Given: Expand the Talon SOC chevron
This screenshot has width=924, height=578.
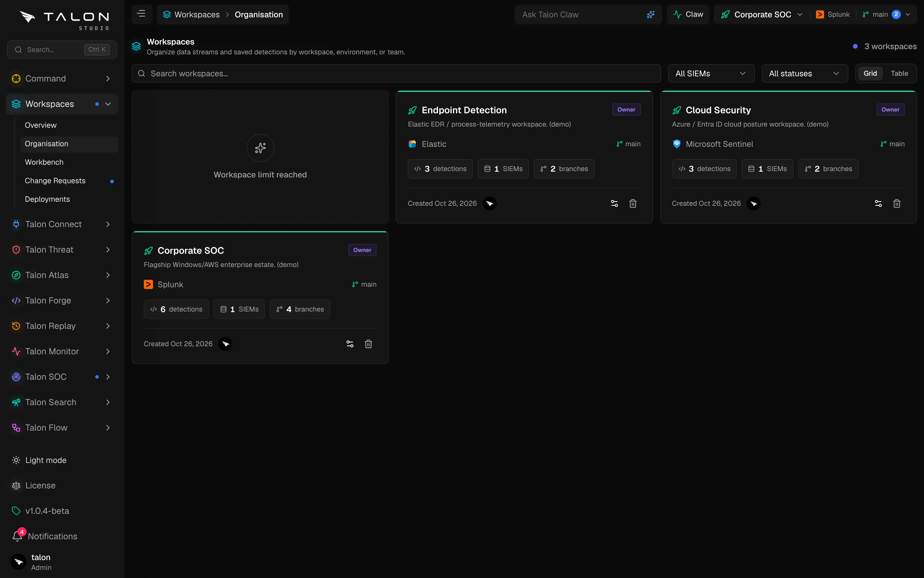Looking at the screenshot, I should click(x=108, y=377).
